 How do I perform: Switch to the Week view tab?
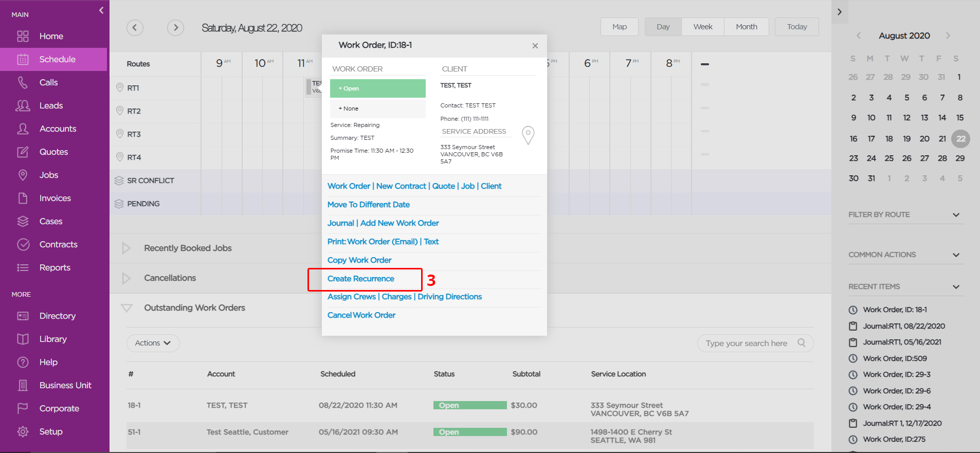(x=703, y=27)
